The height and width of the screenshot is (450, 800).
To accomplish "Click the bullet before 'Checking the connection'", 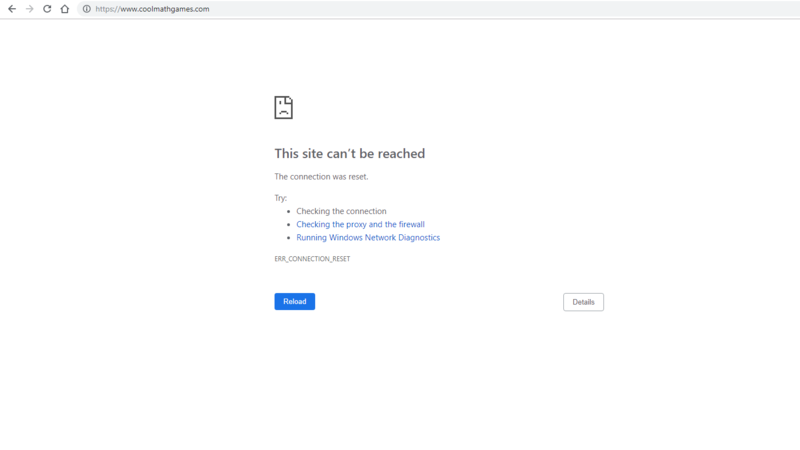I will click(288, 212).
